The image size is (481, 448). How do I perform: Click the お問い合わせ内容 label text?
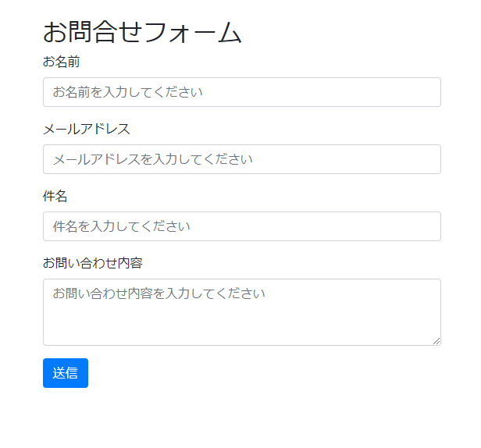click(x=92, y=263)
